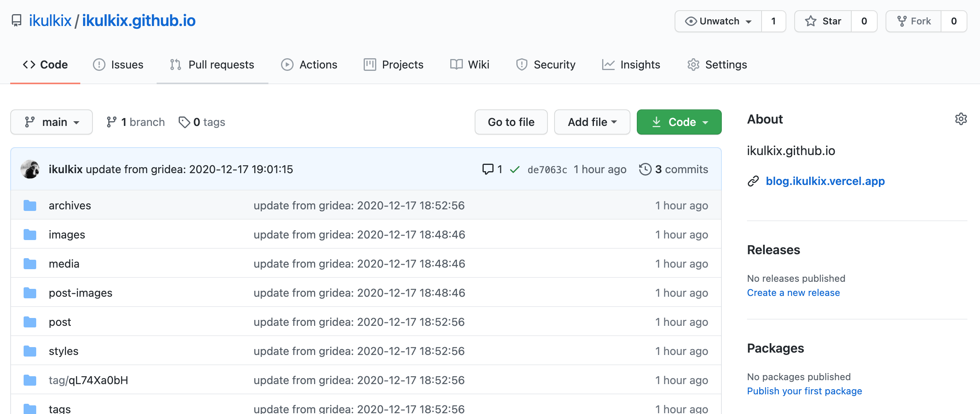
Task: Click the folder icon of the tag/qL74Xa0bH row
Action: point(30,380)
